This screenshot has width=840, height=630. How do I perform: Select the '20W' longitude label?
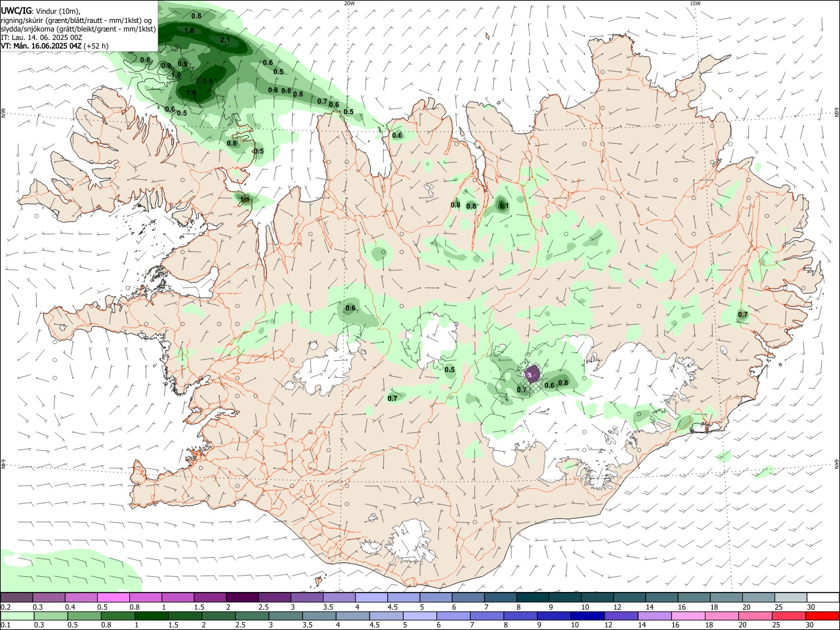tap(349, 3)
